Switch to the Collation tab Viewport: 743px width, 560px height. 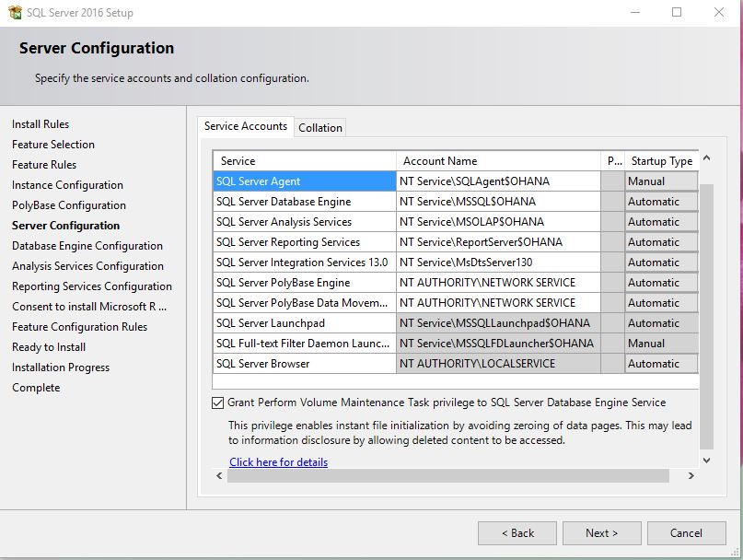tap(320, 128)
